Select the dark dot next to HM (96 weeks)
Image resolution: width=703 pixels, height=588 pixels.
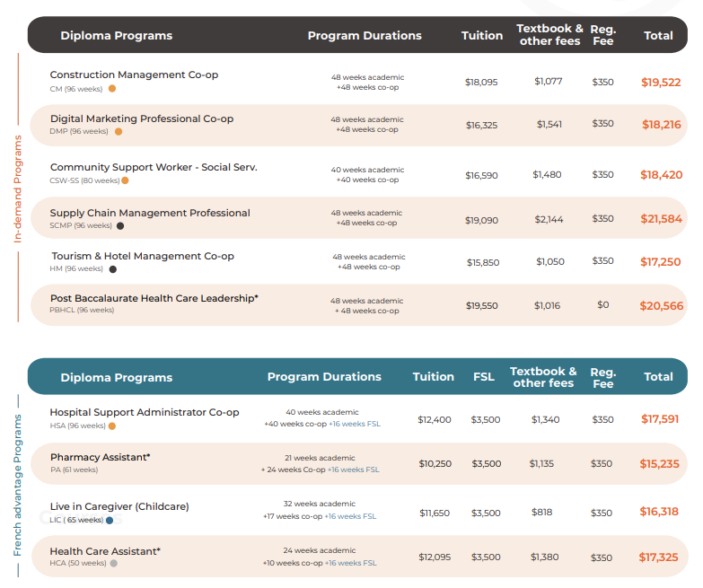[112, 268]
